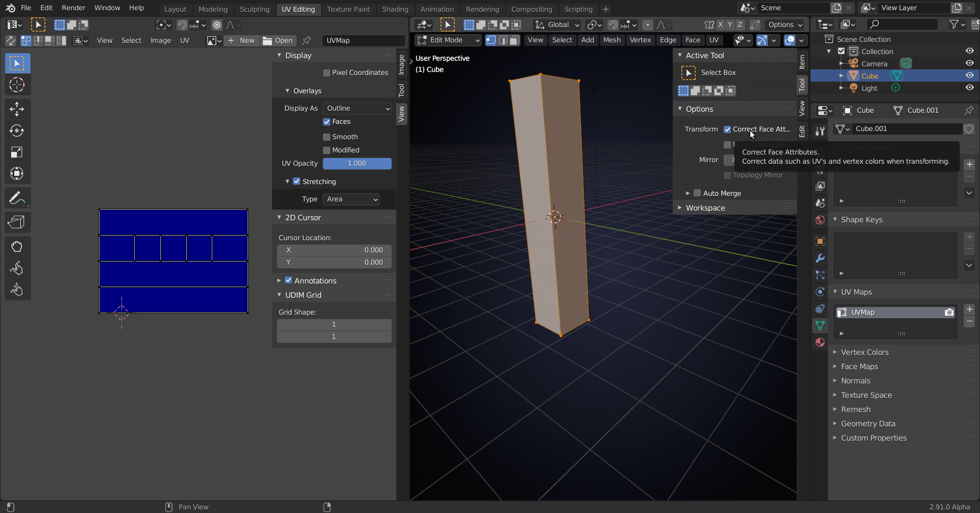Click the Open image button
Image resolution: width=980 pixels, height=513 pixels.
click(x=278, y=40)
